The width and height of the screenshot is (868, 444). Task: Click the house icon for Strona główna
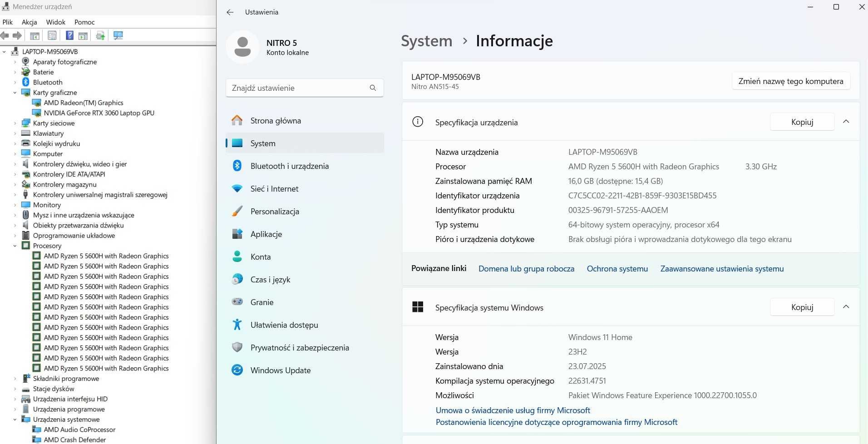(237, 120)
